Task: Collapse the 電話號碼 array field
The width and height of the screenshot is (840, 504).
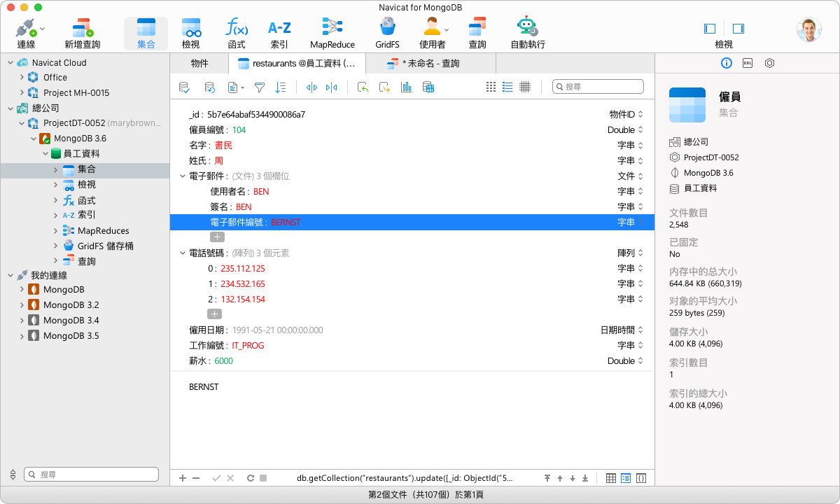Action: [x=183, y=253]
